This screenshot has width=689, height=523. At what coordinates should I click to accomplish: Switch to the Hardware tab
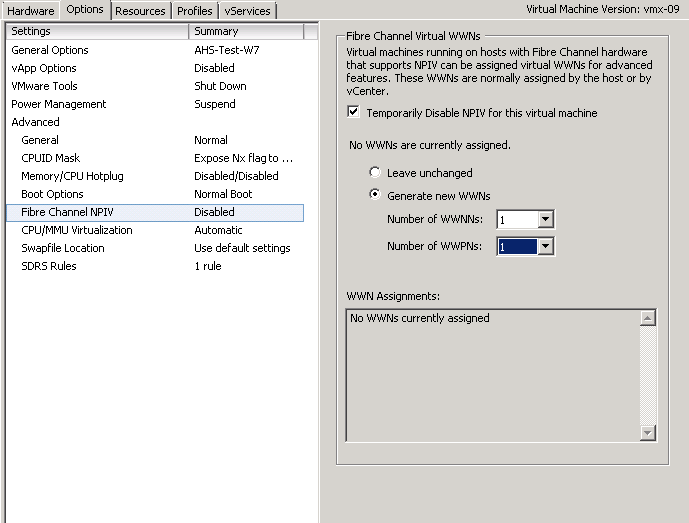(x=31, y=11)
